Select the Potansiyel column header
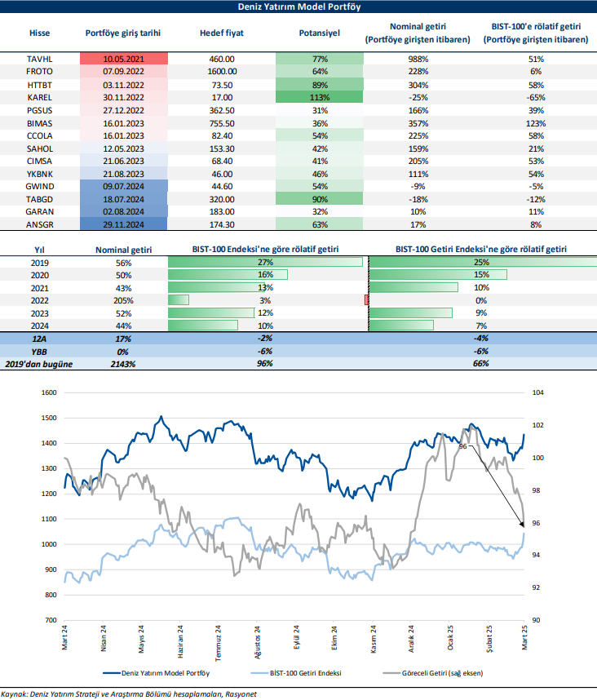 pyautogui.click(x=320, y=33)
